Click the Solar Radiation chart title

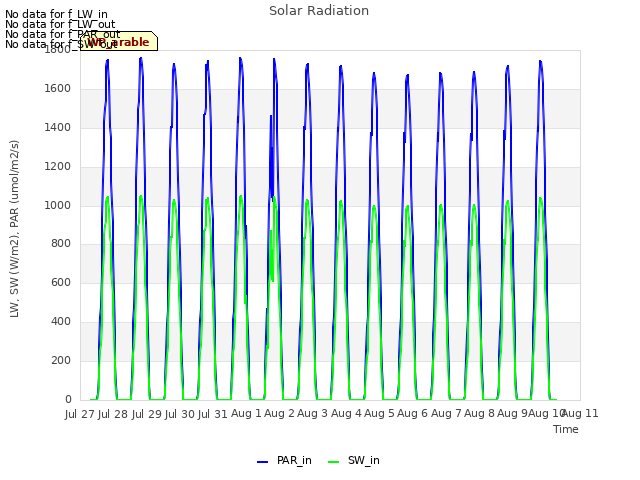tap(319, 11)
